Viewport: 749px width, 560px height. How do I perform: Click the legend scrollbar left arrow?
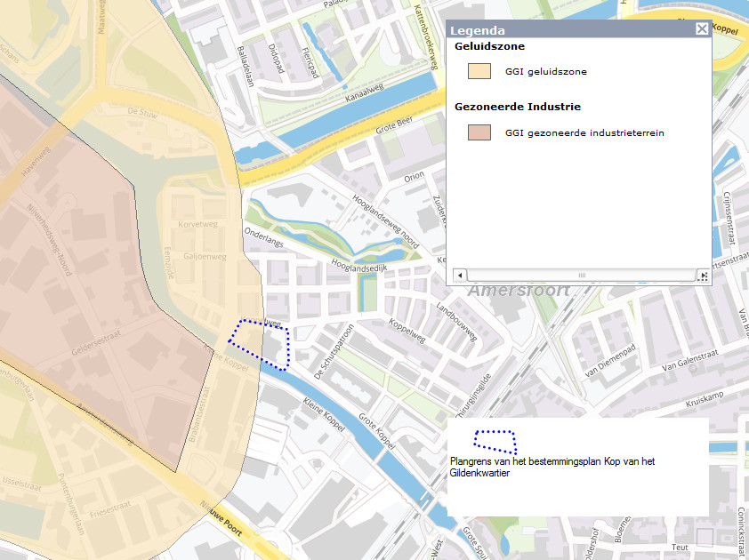pos(460,276)
